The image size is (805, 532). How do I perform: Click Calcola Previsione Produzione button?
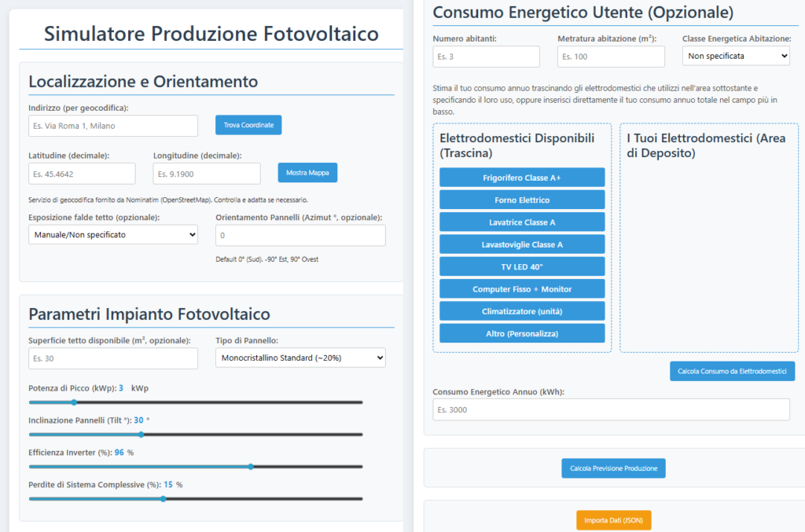coord(613,468)
